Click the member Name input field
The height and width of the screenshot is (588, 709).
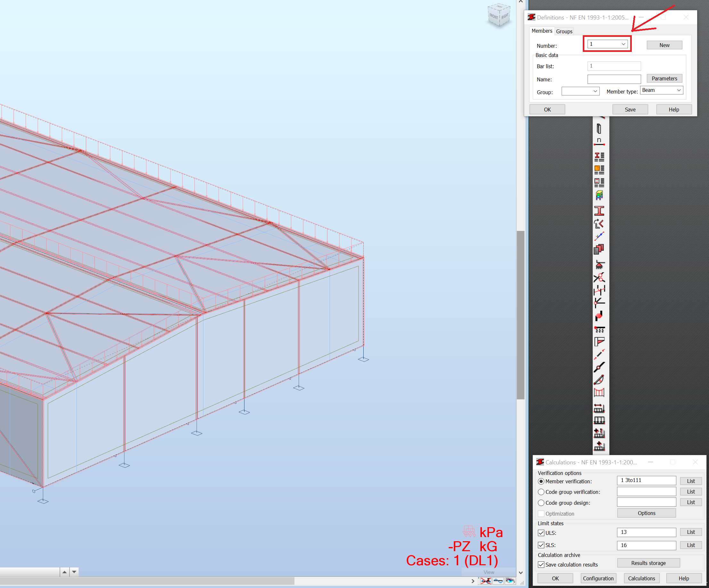(614, 80)
